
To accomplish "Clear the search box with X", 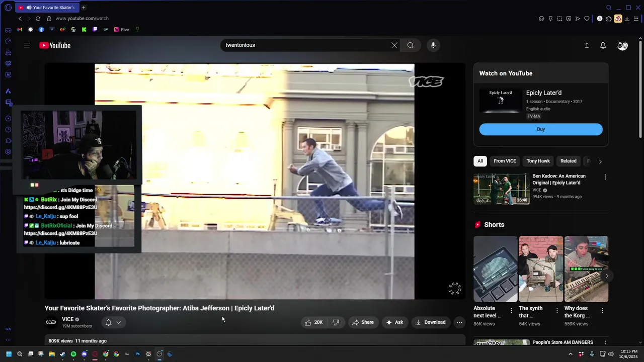I will tap(394, 45).
